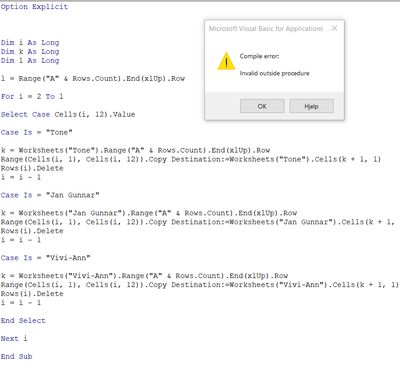Click the 'End Sub' line

[16, 357]
